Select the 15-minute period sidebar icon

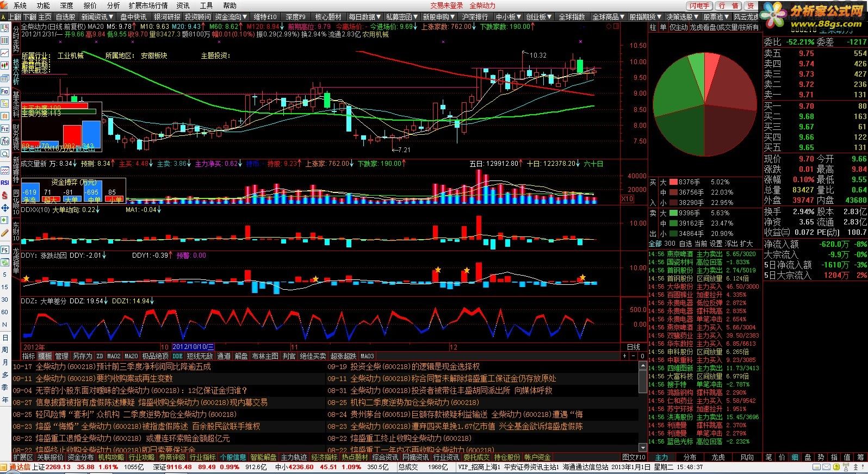pyautogui.click(x=5, y=287)
